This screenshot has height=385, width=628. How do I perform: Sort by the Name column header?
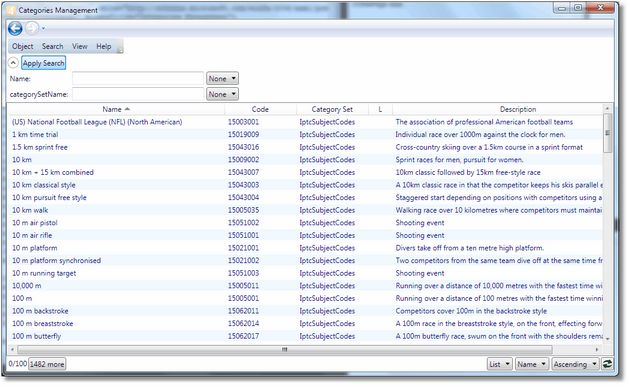click(116, 109)
